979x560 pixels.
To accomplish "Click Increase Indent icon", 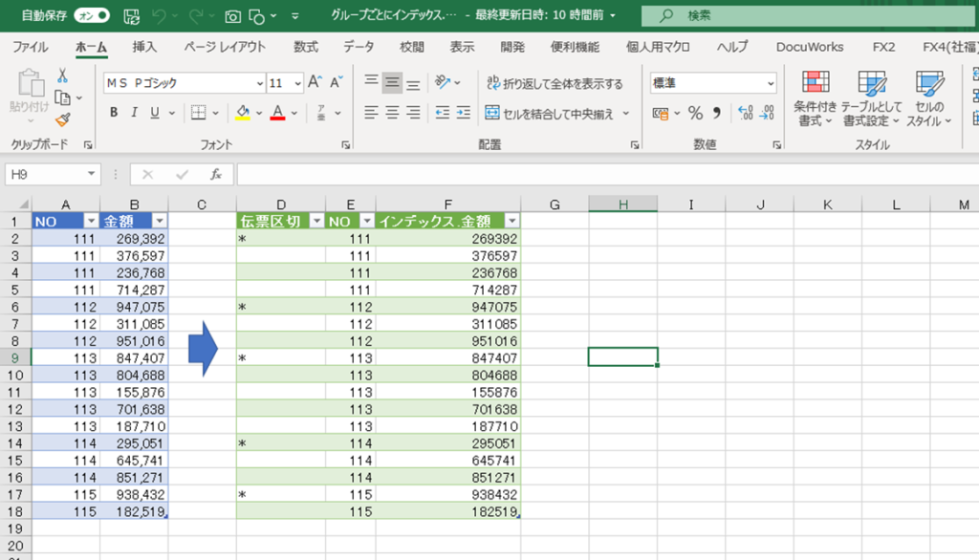I will click(x=464, y=113).
